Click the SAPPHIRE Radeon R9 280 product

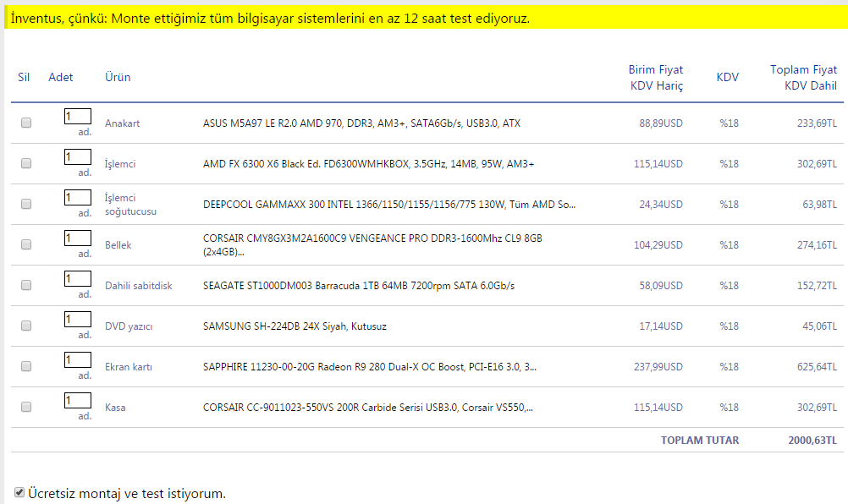(x=370, y=367)
